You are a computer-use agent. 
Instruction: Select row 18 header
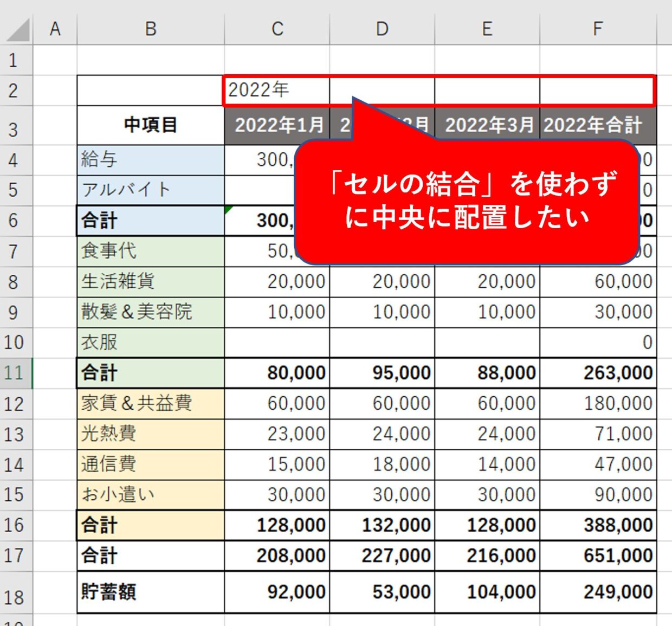click(x=16, y=592)
